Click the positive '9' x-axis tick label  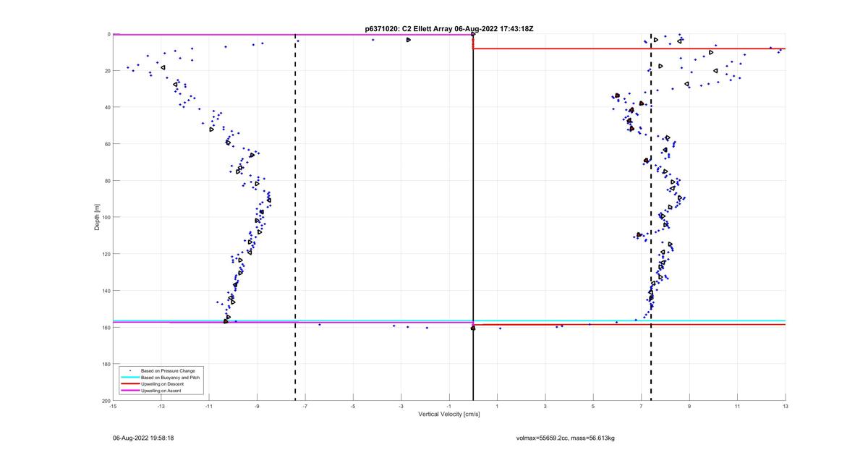pos(689,407)
